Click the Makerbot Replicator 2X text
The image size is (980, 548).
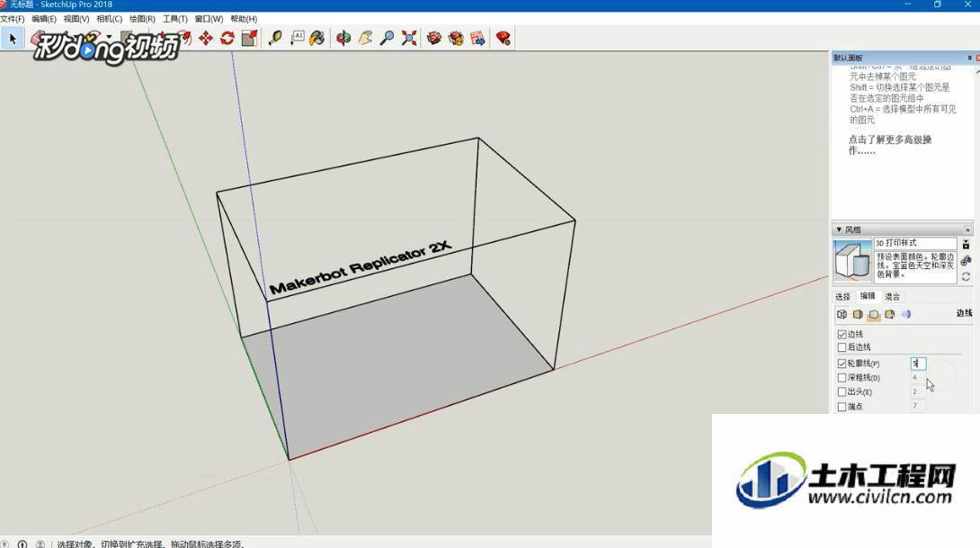(360, 267)
